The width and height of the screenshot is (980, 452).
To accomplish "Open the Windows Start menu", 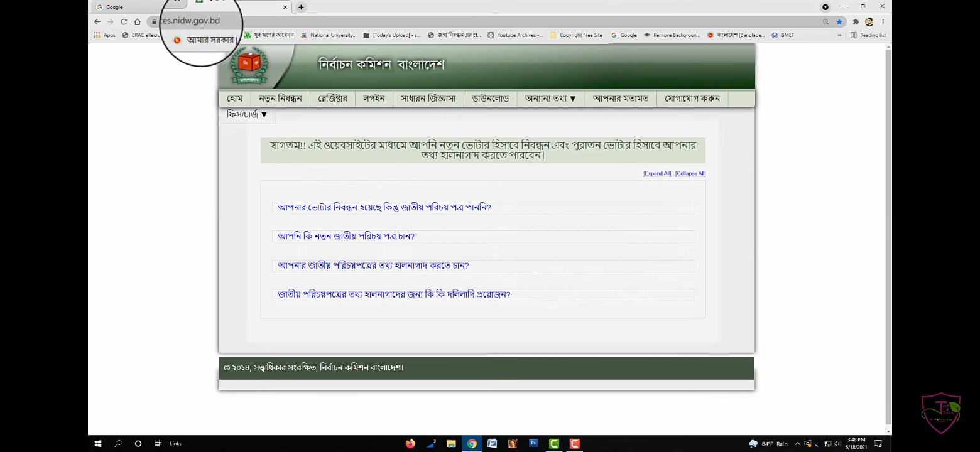I will [98, 444].
